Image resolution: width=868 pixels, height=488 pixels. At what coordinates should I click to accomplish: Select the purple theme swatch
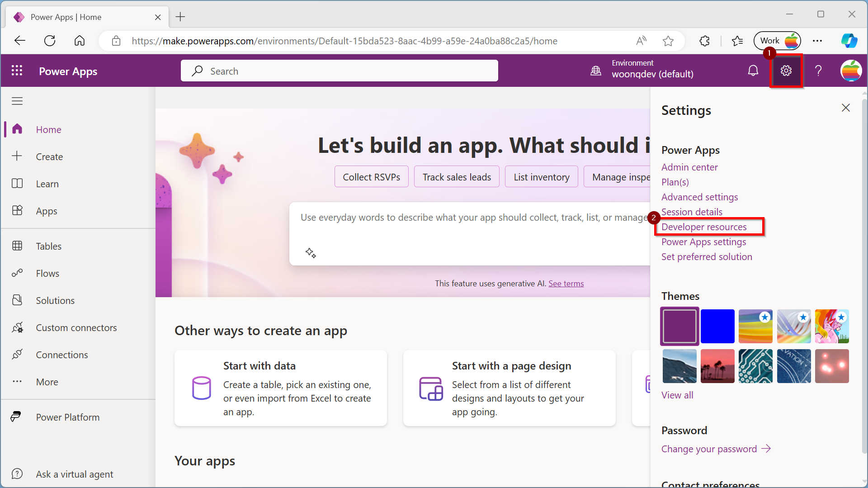(679, 326)
